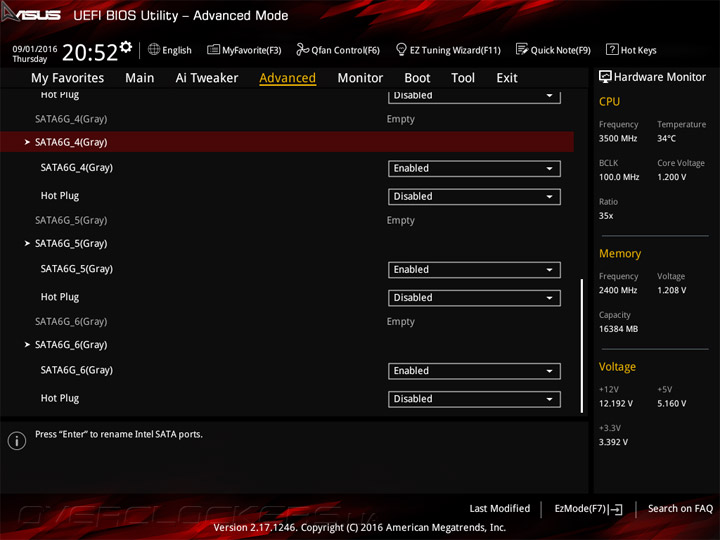Click the Hardware Monitor screen icon
The width and height of the screenshot is (720, 540).
tap(605, 77)
